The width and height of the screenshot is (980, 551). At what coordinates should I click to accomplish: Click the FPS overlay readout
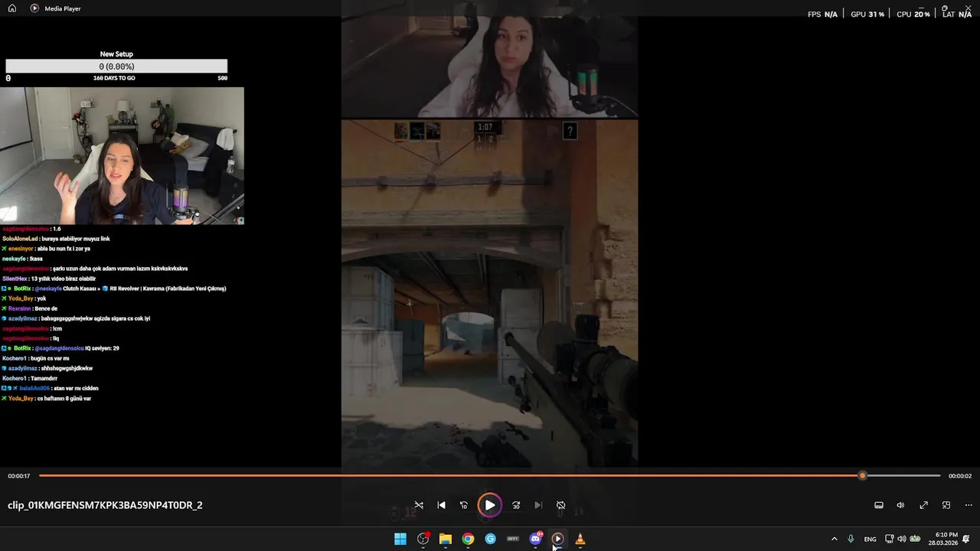click(x=822, y=14)
